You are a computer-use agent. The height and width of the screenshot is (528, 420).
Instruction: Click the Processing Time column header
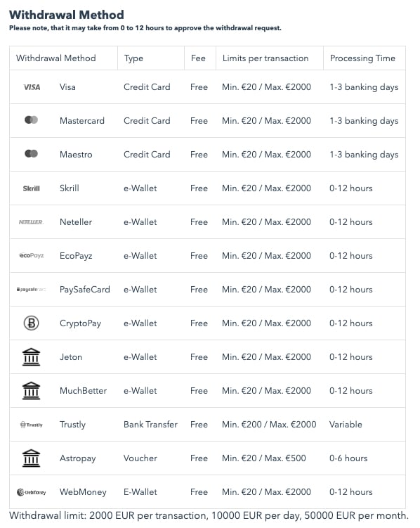tap(362, 58)
